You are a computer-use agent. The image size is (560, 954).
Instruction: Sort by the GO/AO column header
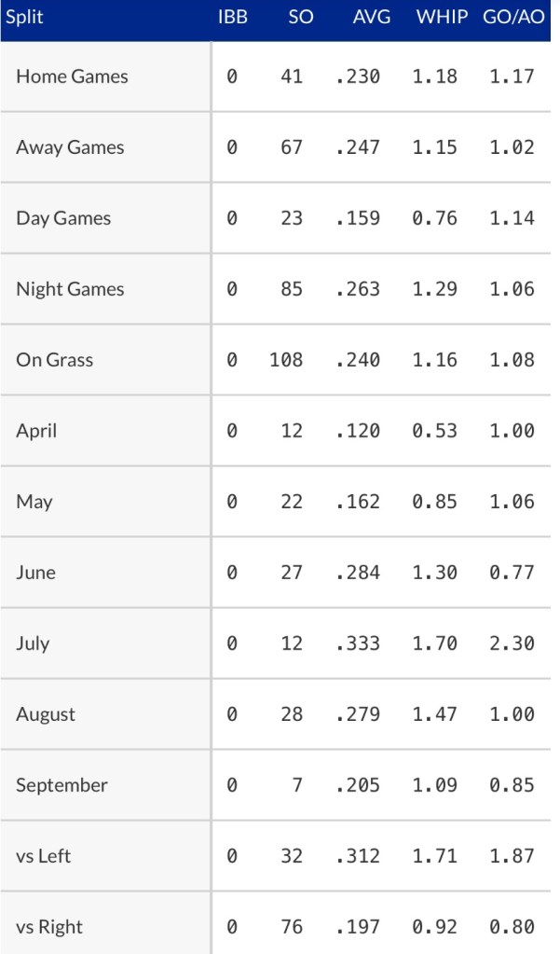(x=513, y=17)
